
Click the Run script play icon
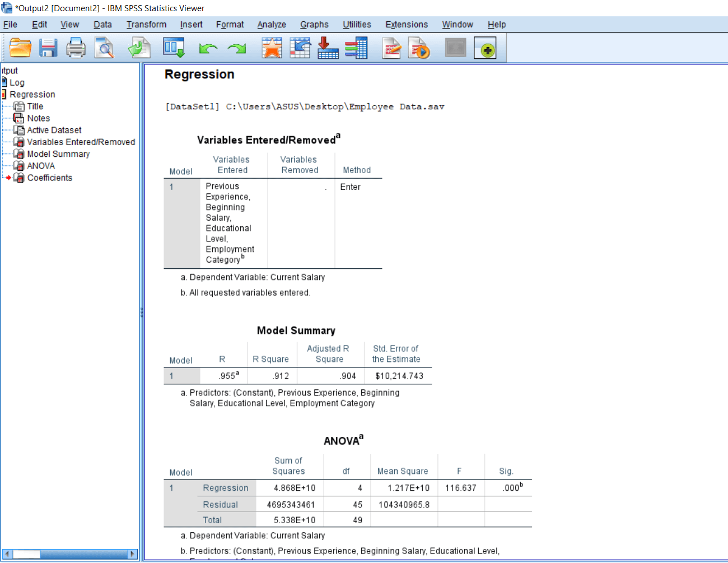tap(419, 48)
